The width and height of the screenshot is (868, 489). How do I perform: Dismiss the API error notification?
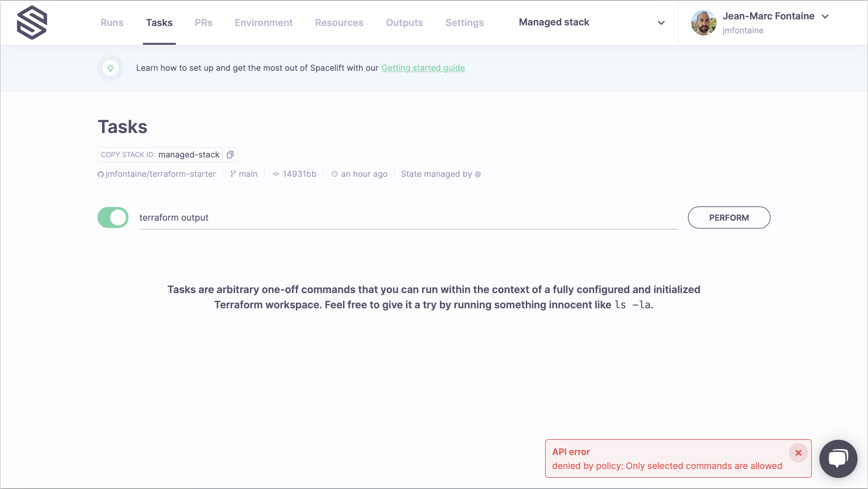pyautogui.click(x=798, y=452)
